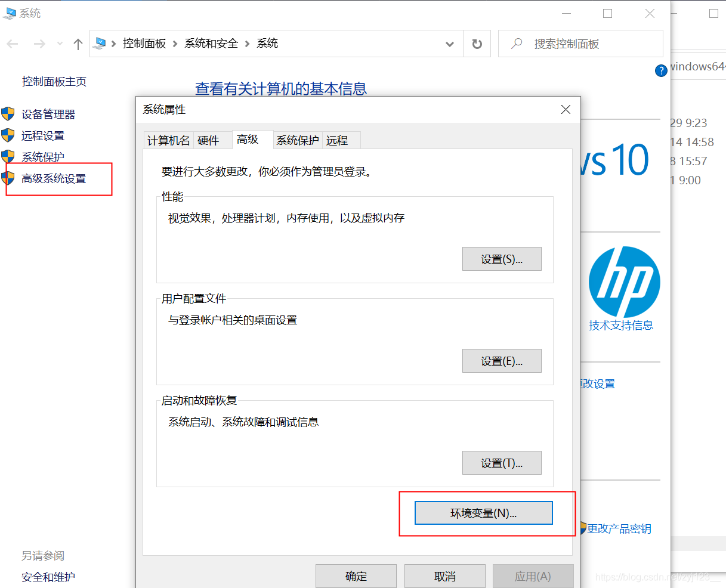Click 更改产品密钥 link
The height and width of the screenshot is (588, 726).
click(x=619, y=528)
